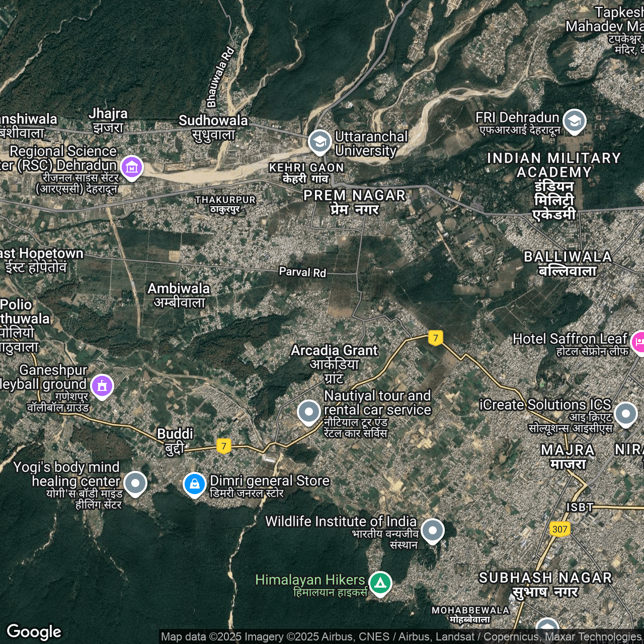Click the Google logo link
This screenshot has height=644, width=644.
tap(34, 631)
